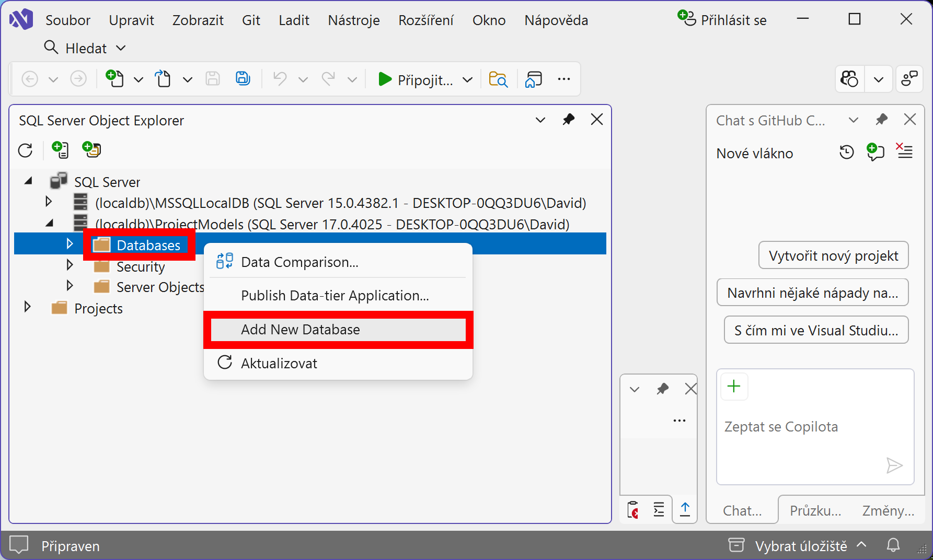Screen dimensions: 933x560
Task: Click the status bar chat bubble icon
Action: coord(19,545)
